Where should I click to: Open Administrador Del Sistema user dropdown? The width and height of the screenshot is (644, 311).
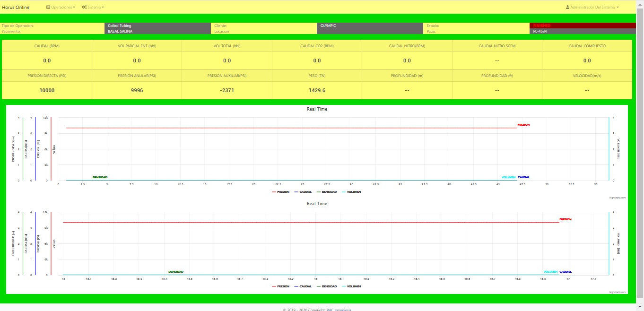click(x=593, y=8)
